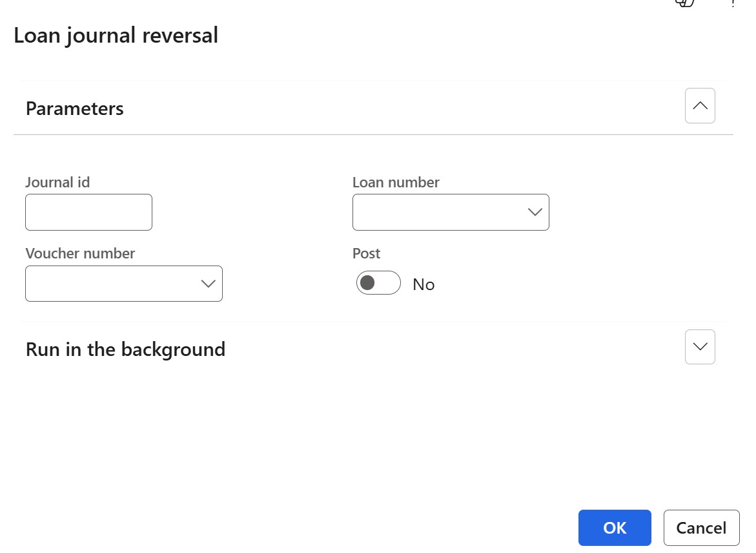Click inside the Journal id field

pyautogui.click(x=88, y=212)
